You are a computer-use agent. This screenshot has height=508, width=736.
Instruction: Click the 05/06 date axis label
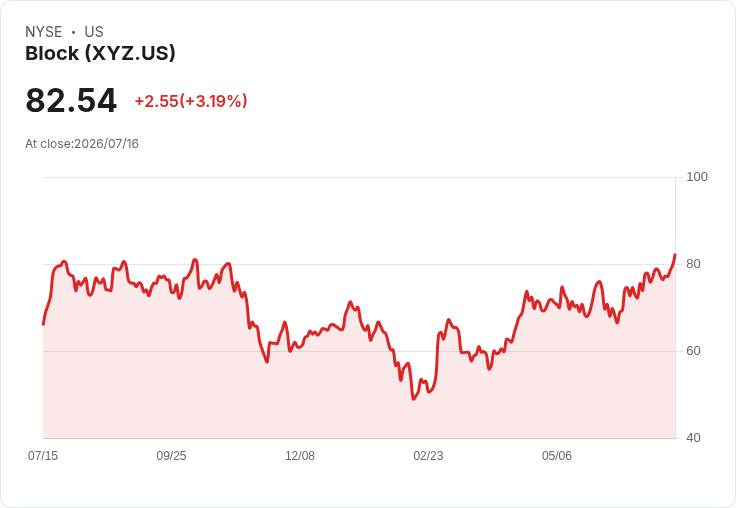pos(557,456)
